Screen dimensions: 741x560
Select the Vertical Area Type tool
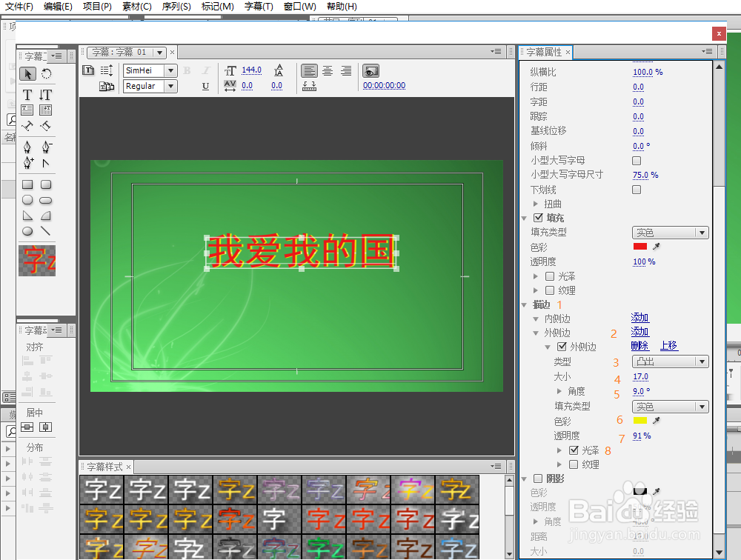[45, 110]
